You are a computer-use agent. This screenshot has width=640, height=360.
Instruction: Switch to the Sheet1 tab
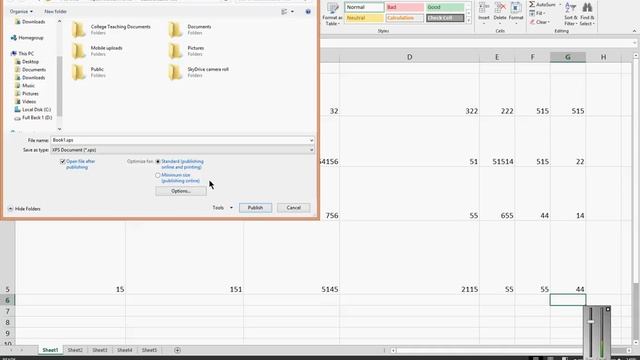coord(51,350)
